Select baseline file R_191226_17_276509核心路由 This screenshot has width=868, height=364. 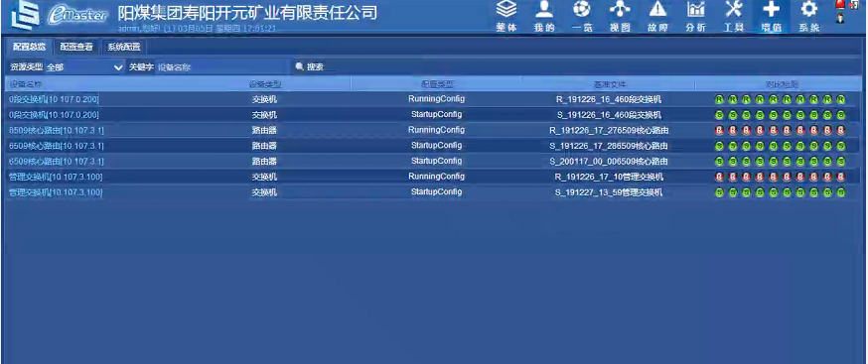(x=609, y=131)
